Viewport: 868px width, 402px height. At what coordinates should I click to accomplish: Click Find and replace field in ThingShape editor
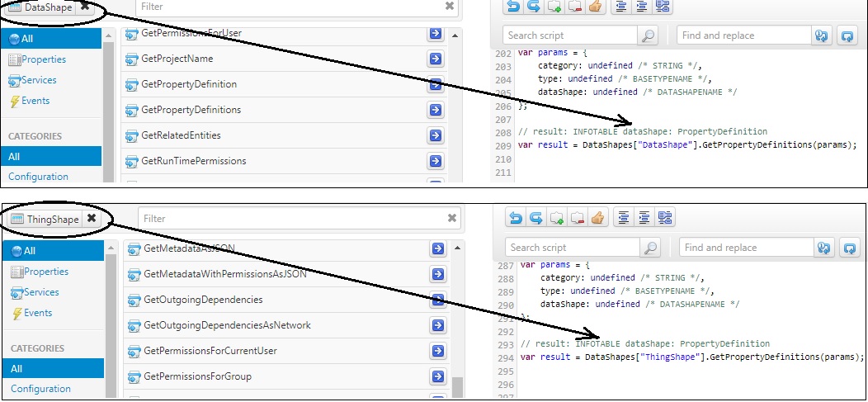[x=746, y=248]
